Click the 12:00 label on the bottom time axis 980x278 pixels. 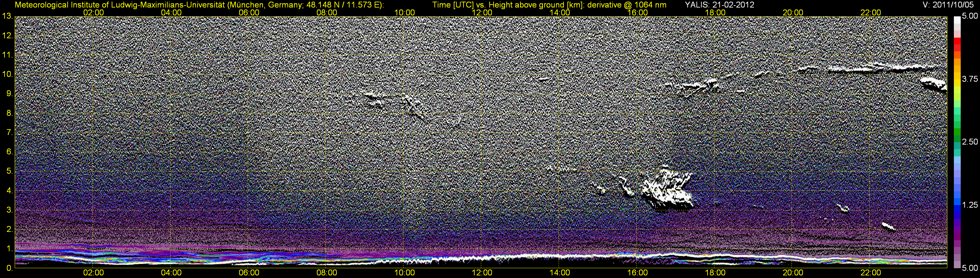point(482,273)
